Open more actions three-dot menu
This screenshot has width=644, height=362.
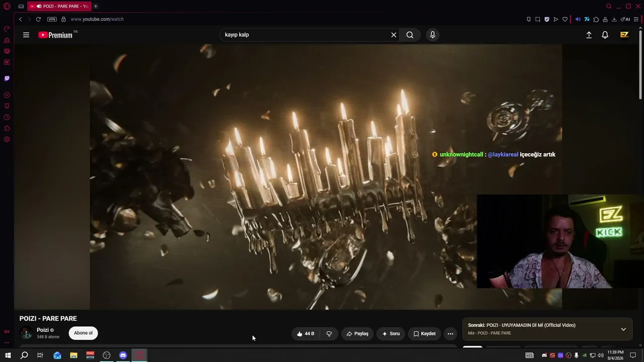[450, 333]
